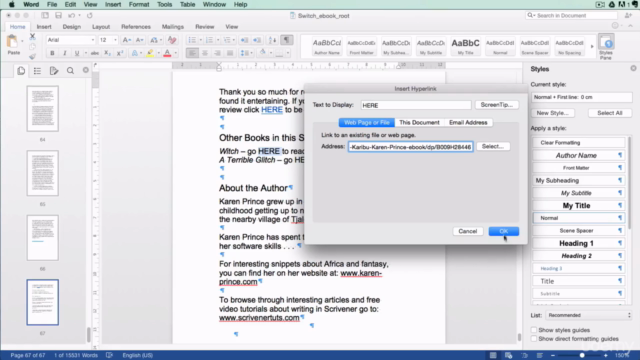Toggle Italic formatting
Image resolution: width=640 pixels, height=360 pixels.
click(x=64, y=53)
